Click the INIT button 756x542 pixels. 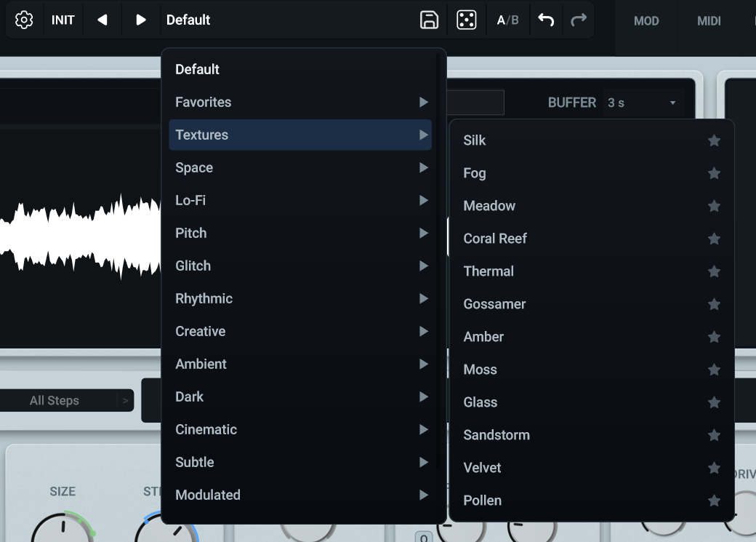63,20
